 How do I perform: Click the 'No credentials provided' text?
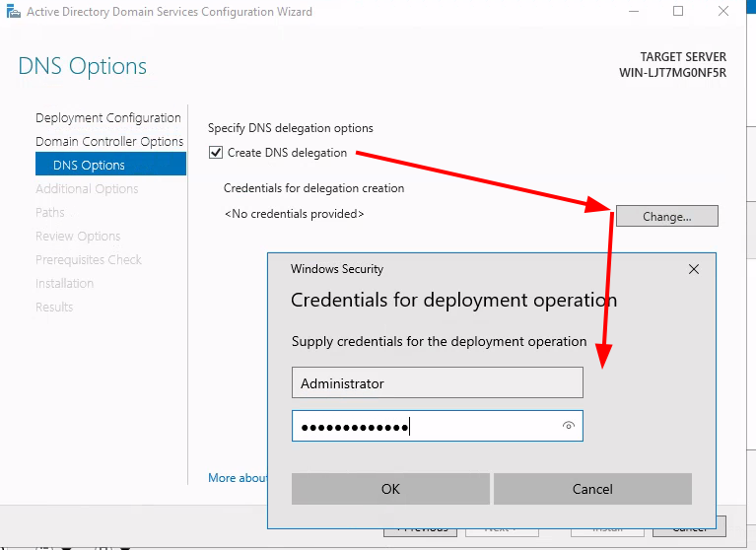(294, 214)
